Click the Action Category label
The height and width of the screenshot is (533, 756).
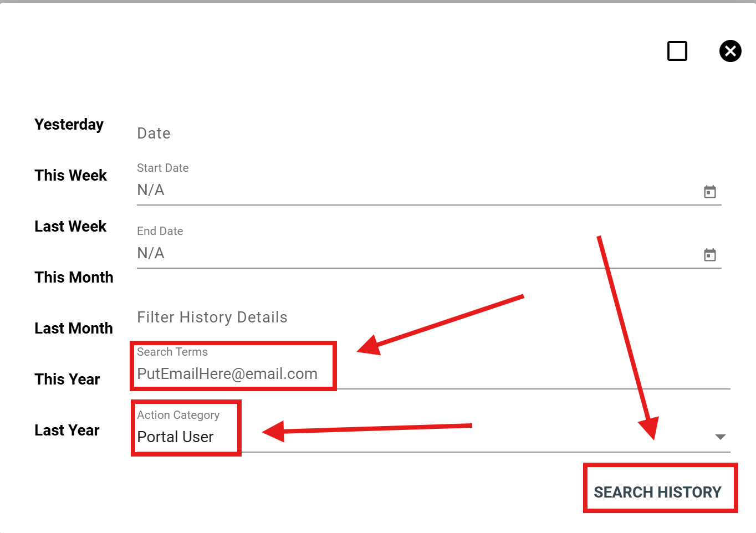[178, 415]
